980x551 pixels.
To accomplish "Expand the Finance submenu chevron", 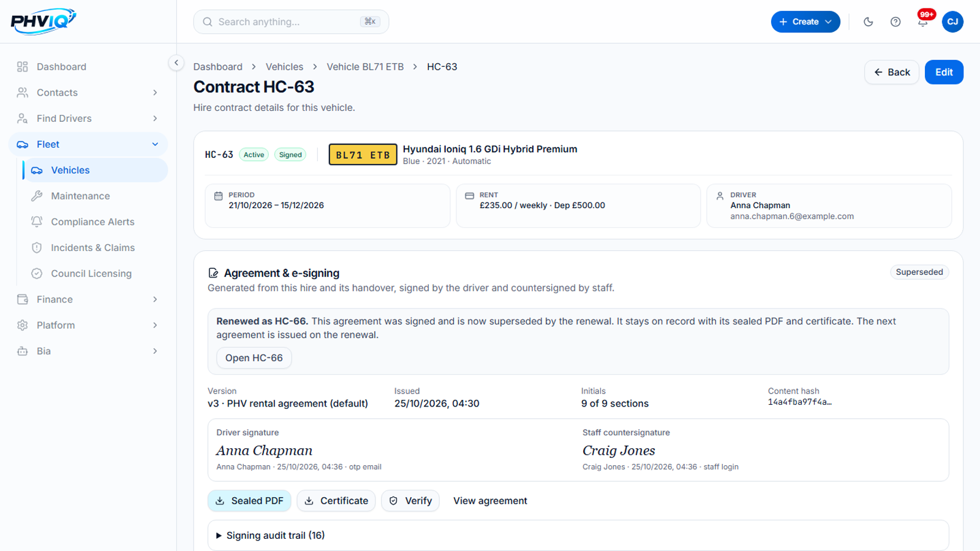I will coord(155,299).
